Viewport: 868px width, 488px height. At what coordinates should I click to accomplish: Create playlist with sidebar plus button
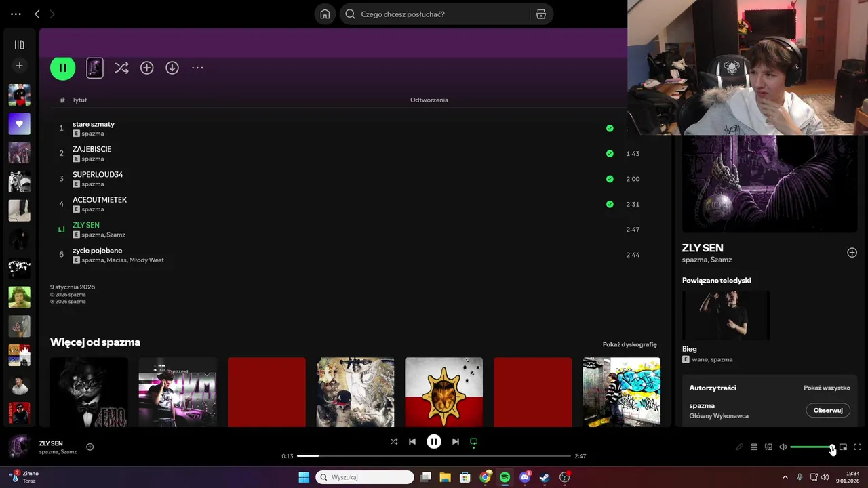coord(19,66)
